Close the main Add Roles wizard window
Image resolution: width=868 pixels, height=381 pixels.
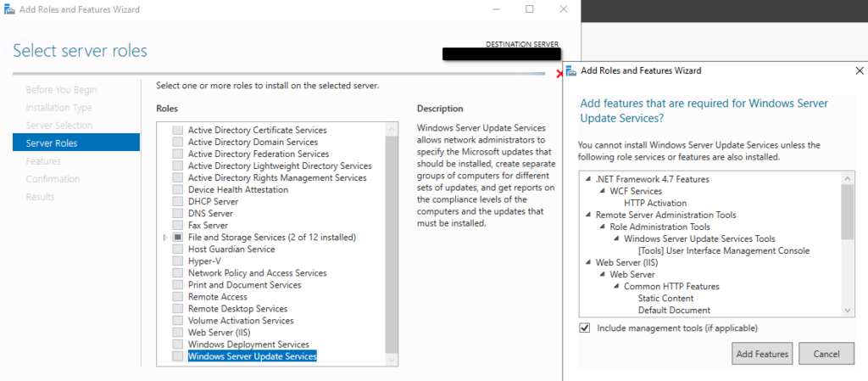(x=564, y=8)
